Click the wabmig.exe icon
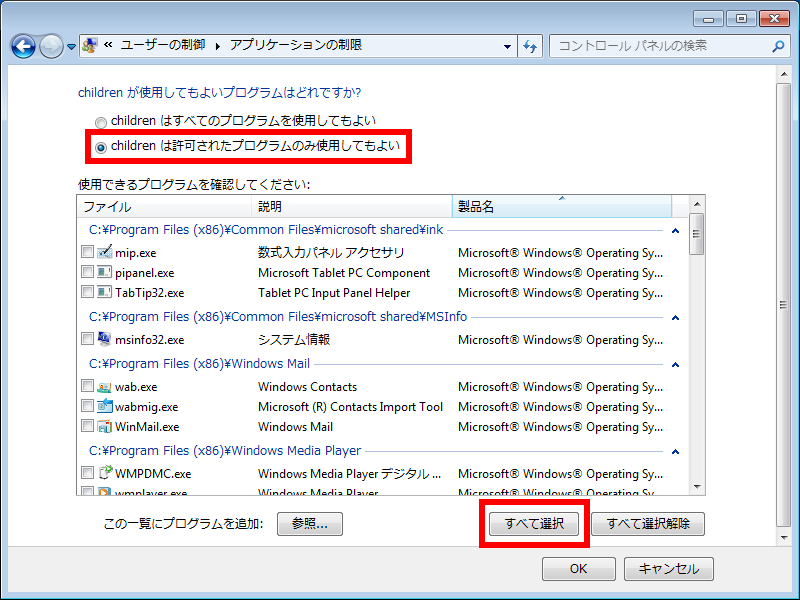This screenshot has width=800, height=600. (x=105, y=406)
